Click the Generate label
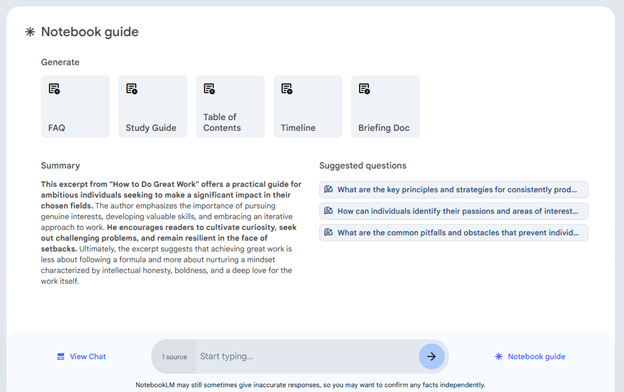The height and width of the screenshot is (392, 624). click(x=60, y=62)
